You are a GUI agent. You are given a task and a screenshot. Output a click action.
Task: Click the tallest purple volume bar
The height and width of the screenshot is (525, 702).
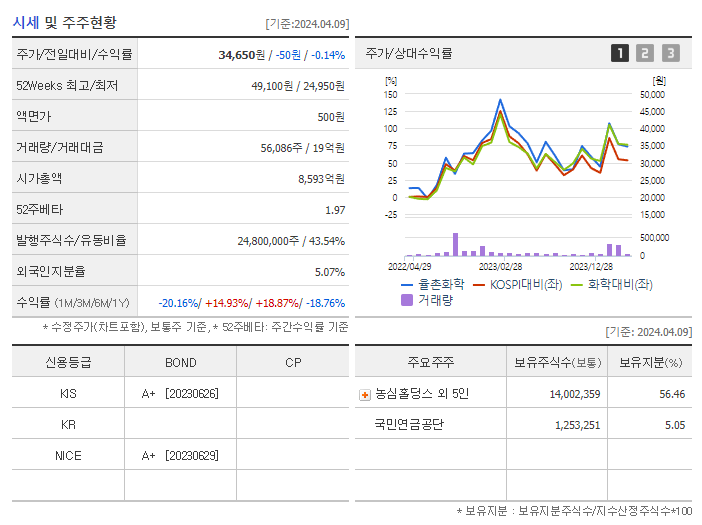click(x=455, y=244)
